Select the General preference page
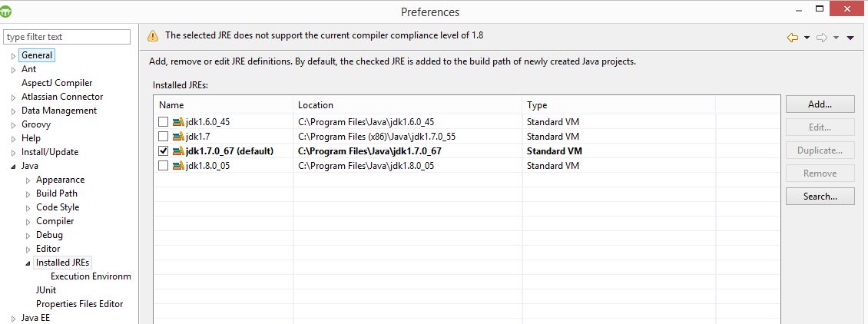Image resolution: width=868 pixels, height=324 pixels. pyautogui.click(x=37, y=55)
